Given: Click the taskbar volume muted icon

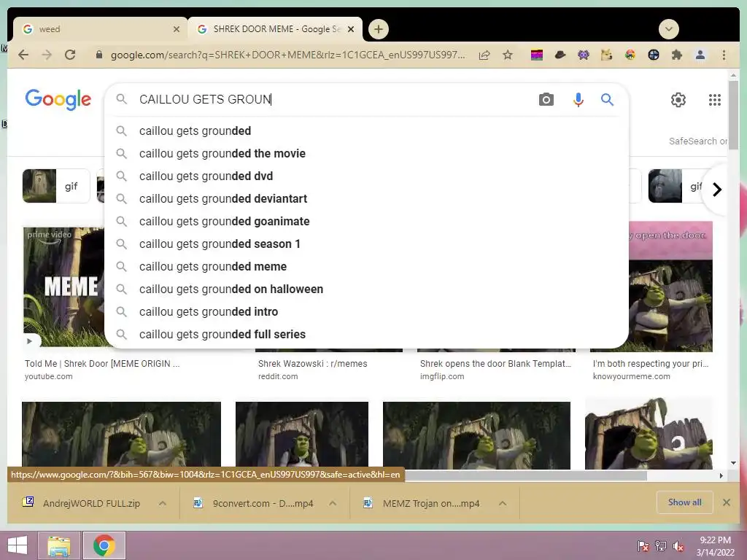Looking at the screenshot, I should (x=678, y=546).
